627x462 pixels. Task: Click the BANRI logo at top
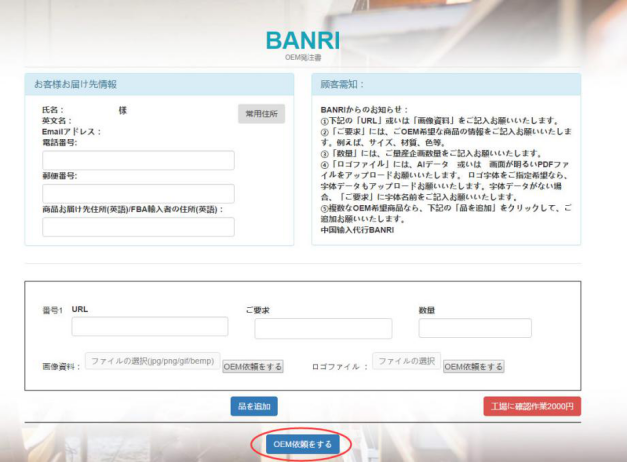[x=302, y=40]
